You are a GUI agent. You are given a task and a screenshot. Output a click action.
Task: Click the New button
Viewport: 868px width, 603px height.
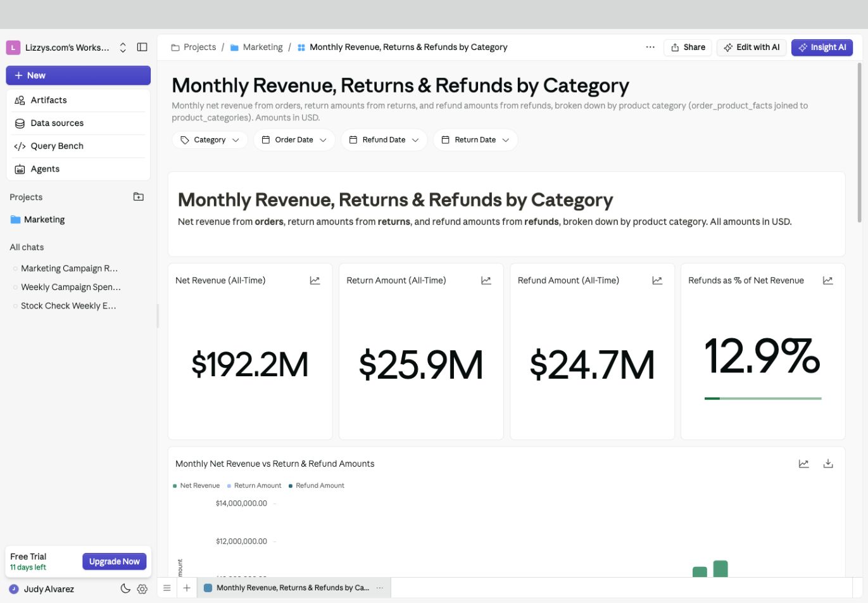79,75
